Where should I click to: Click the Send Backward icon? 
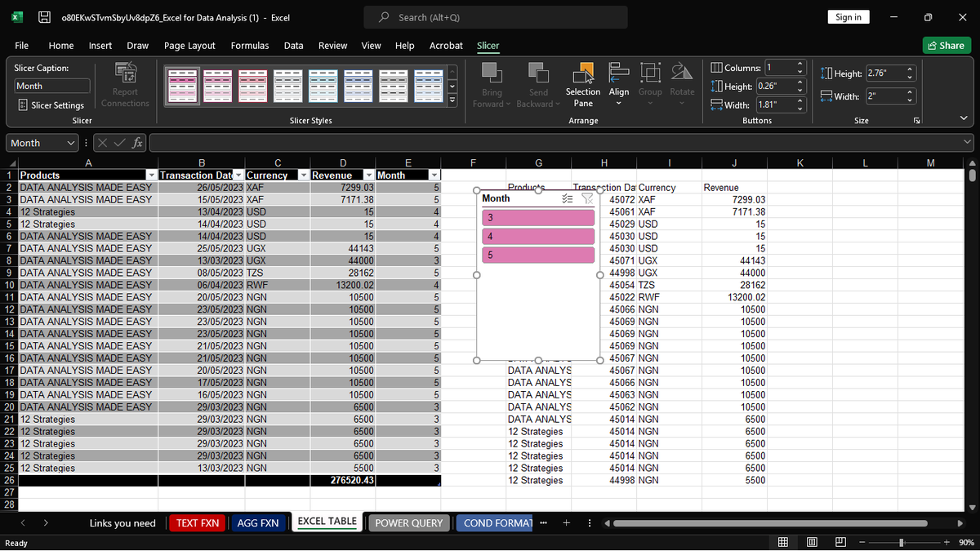pos(538,73)
